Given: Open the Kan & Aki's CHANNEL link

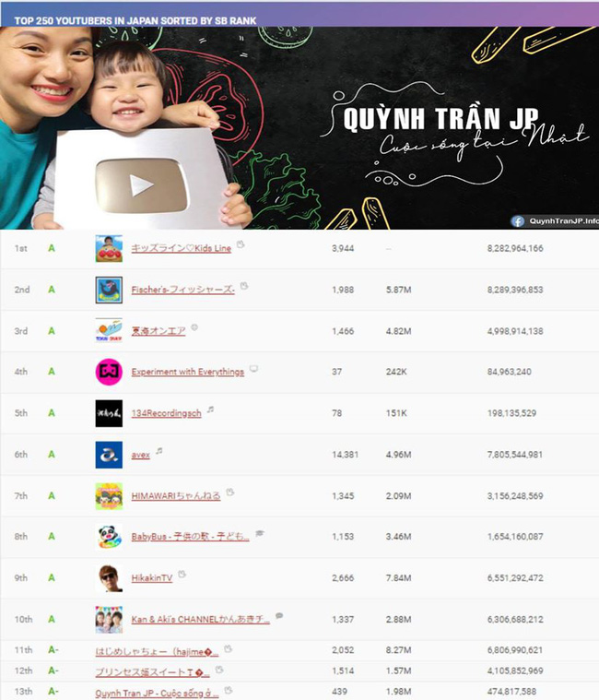Looking at the screenshot, I should (200, 620).
